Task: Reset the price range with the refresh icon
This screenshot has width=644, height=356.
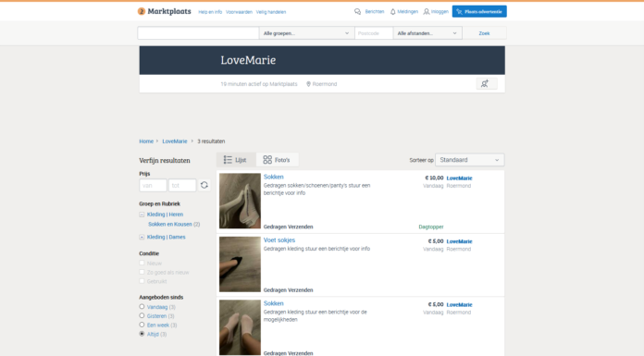Action: (204, 185)
